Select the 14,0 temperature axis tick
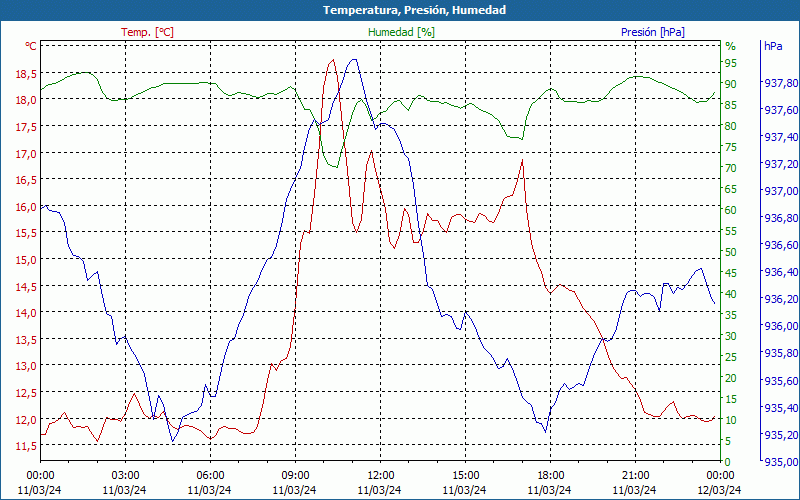The image size is (800, 500). click(26, 313)
